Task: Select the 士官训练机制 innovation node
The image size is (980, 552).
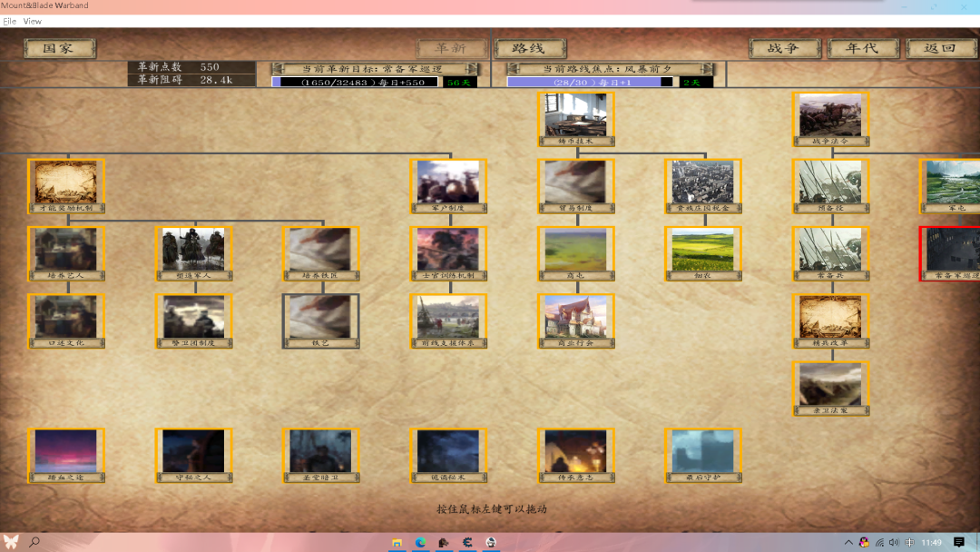Action: click(448, 254)
